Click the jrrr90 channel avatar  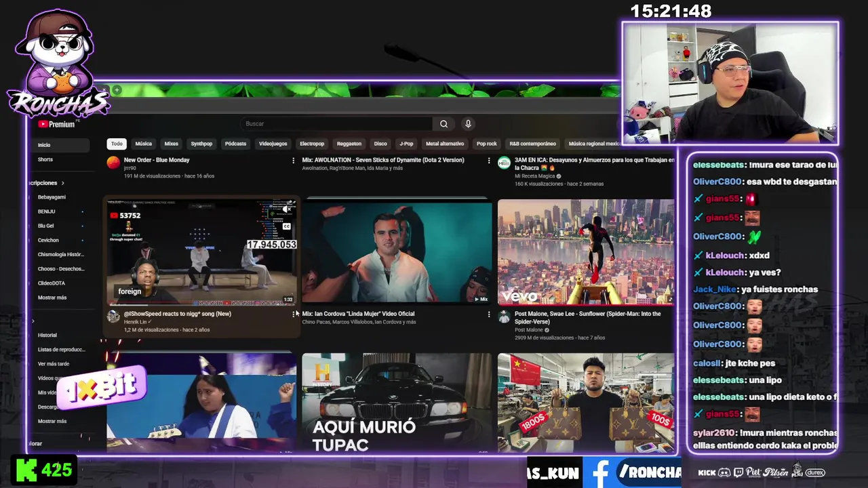pos(113,163)
